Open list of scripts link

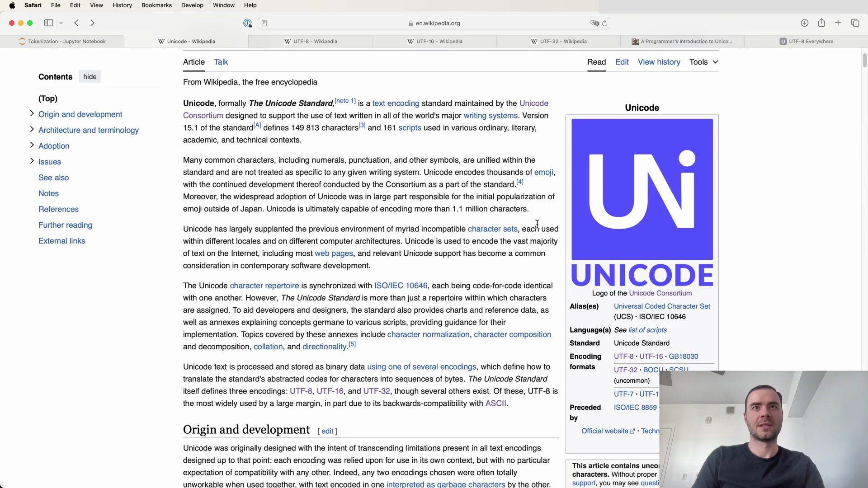[647, 330]
